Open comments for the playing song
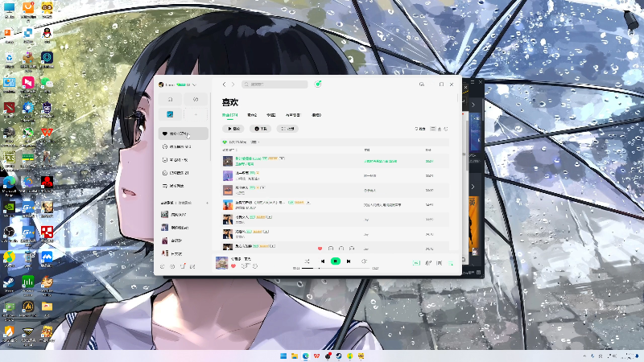The image size is (644, 362). (245, 266)
